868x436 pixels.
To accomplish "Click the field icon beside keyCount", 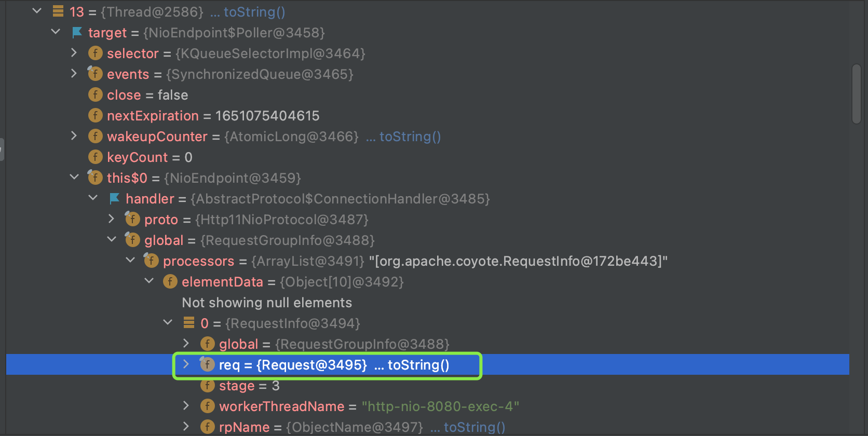I will (x=96, y=157).
